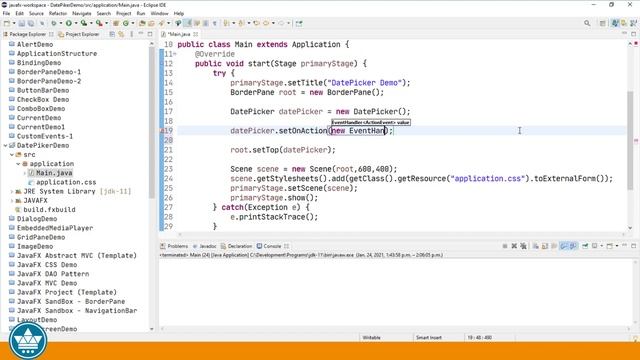Screen dimensions: 640x360
Task: Expand the JAVAFX library node
Action: click(12, 200)
